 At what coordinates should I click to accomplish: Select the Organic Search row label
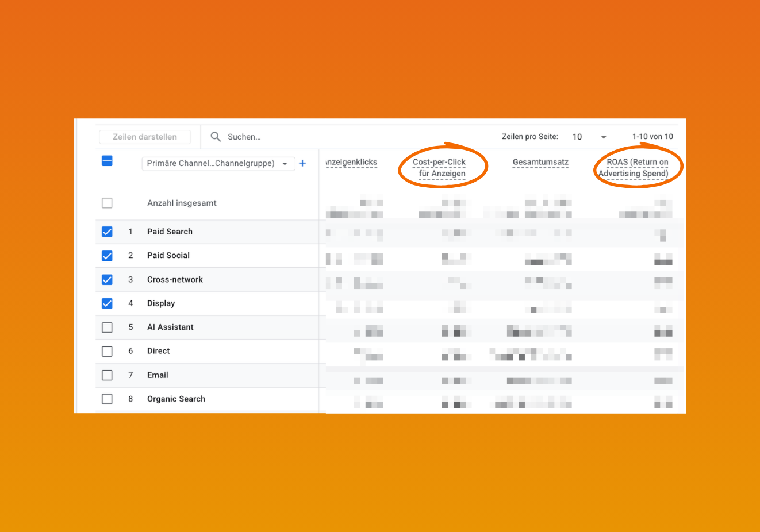176,399
